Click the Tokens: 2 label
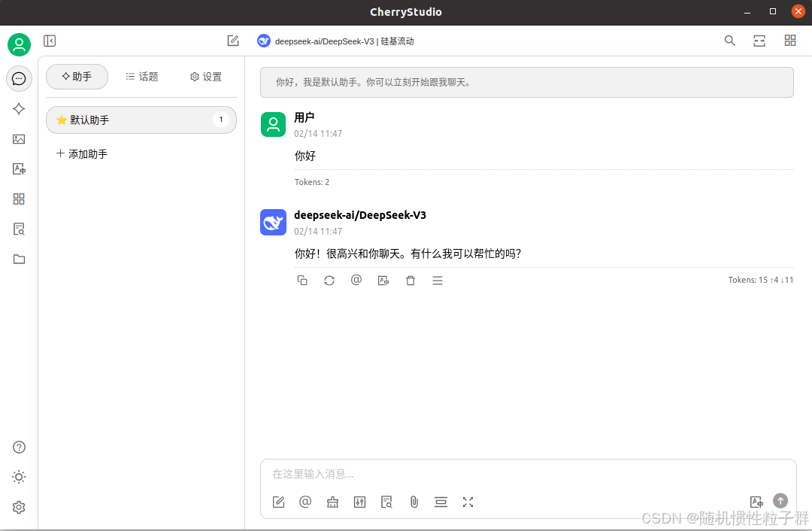The image size is (812, 531). tap(312, 182)
